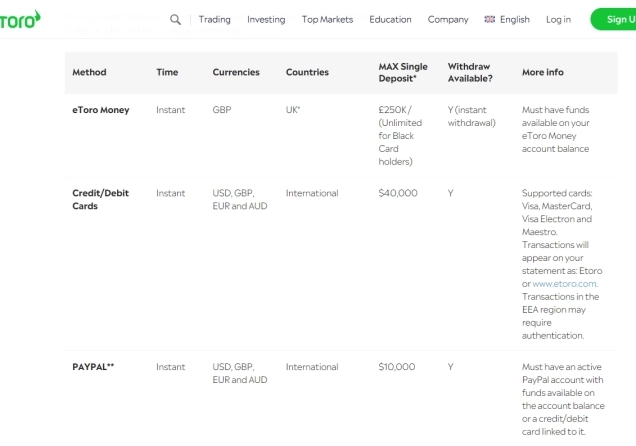The image size is (636, 446).
Task: Click the Y (instant withdrawal) cell
Action: coord(471,116)
